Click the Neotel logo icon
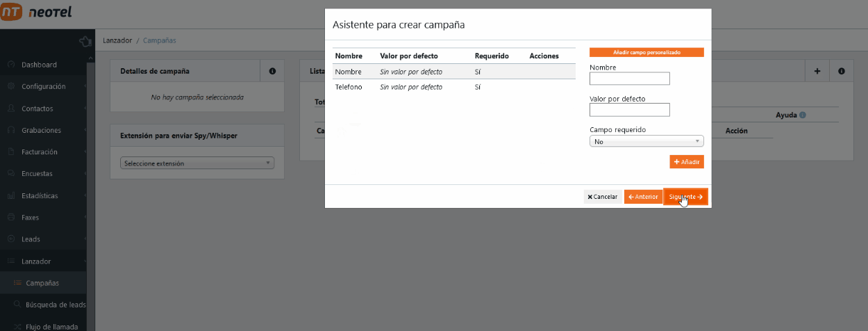 point(12,12)
